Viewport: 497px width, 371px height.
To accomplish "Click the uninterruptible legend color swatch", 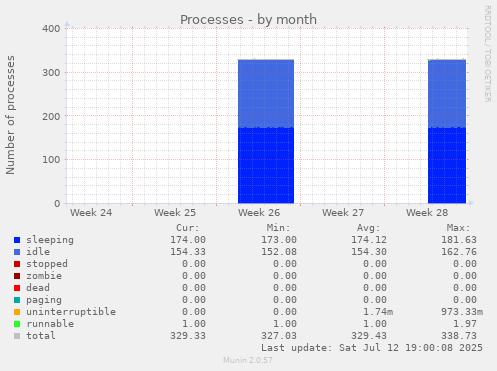I will pos(17,312).
